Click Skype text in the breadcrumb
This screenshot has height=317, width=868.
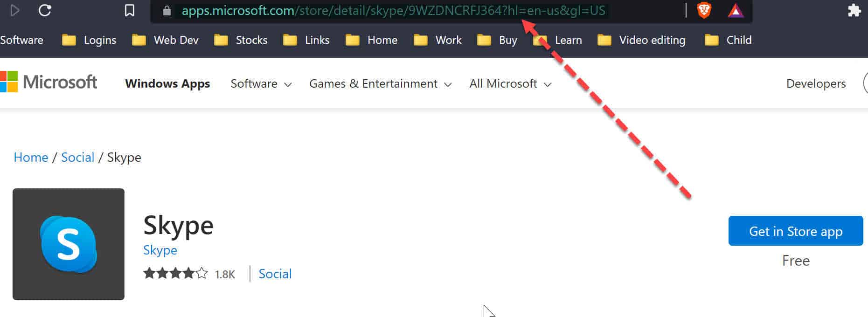124,158
